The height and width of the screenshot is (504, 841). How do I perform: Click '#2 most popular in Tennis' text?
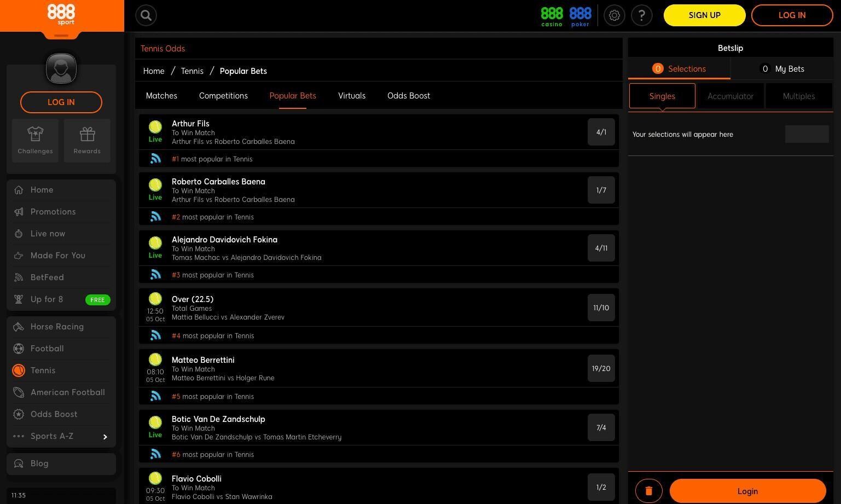[x=213, y=217]
